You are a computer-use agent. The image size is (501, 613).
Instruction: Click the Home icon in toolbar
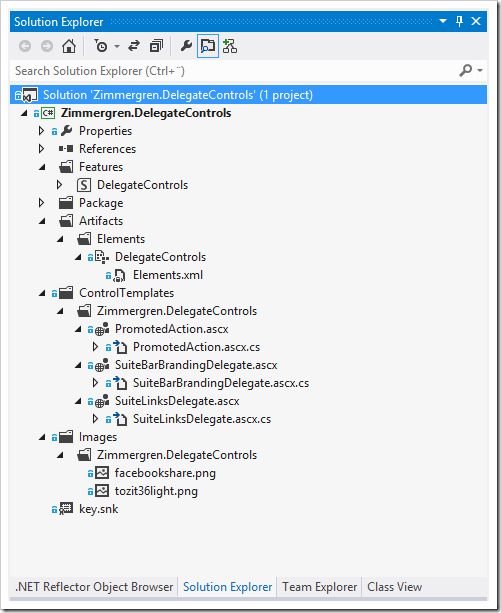coord(69,46)
